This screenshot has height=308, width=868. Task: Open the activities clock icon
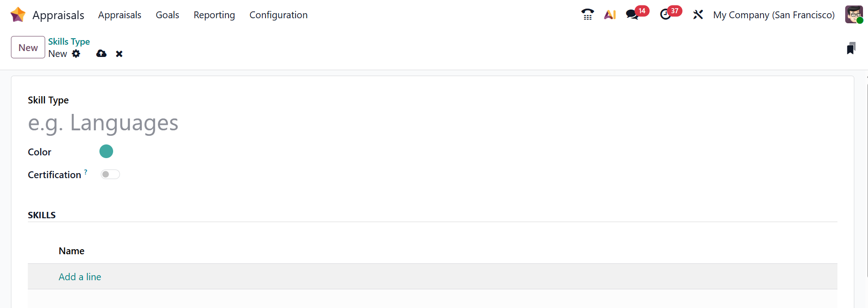[665, 15]
